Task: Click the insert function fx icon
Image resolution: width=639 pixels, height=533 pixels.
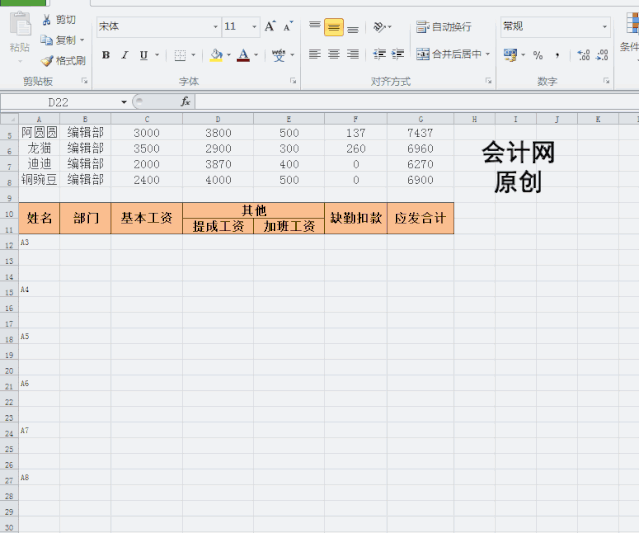Action: (185, 102)
